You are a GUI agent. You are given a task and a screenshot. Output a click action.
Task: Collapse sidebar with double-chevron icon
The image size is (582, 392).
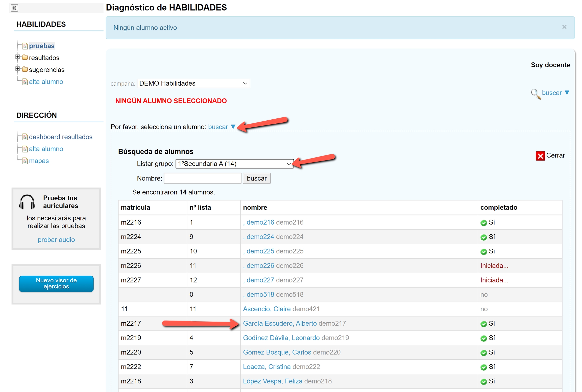pos(14,8)
